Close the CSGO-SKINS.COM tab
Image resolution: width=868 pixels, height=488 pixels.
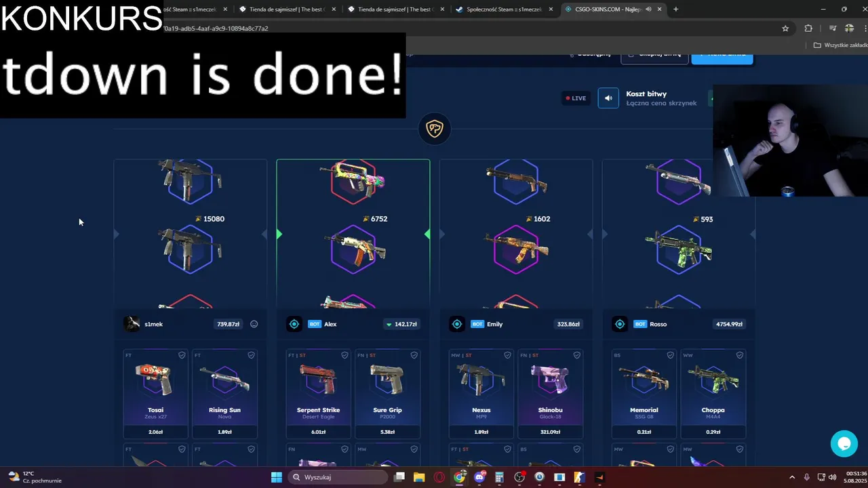[x=659, y=9]
